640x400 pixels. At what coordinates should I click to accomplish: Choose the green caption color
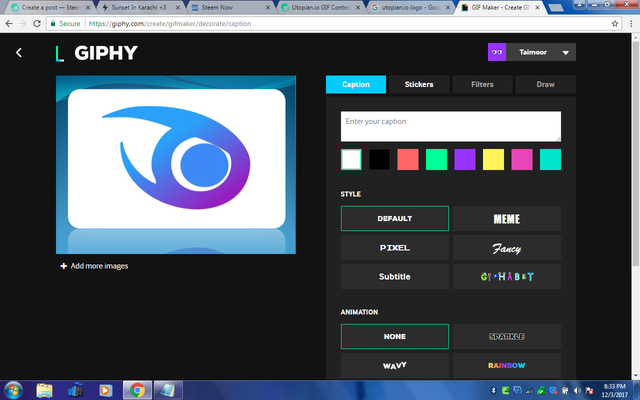436,160
